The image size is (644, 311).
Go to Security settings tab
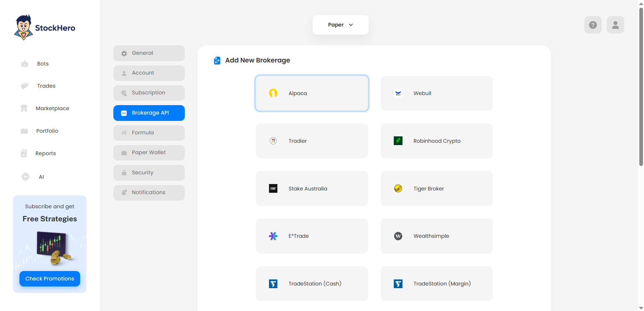point(149,173)
